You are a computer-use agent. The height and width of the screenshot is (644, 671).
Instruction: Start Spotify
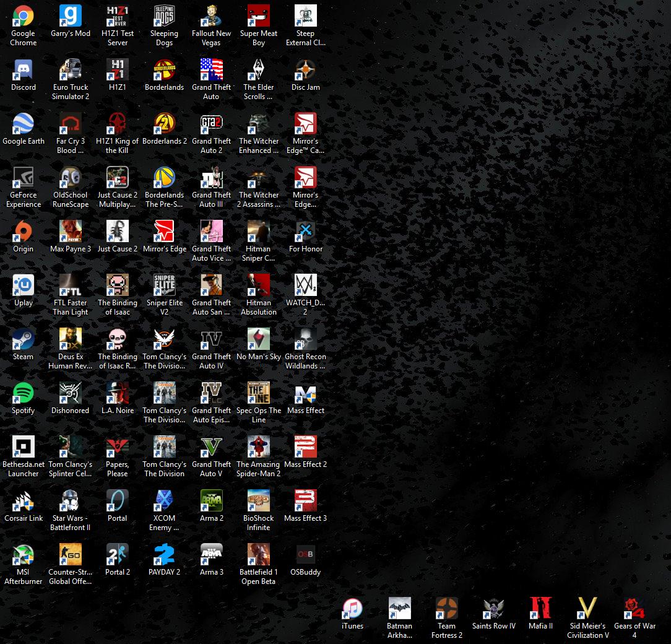(x=23, y=392)
